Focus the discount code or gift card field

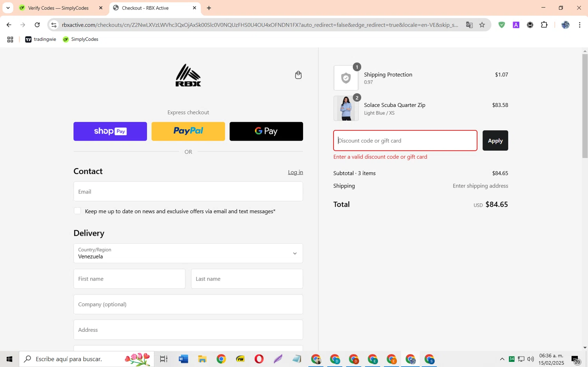pos(405,141)
